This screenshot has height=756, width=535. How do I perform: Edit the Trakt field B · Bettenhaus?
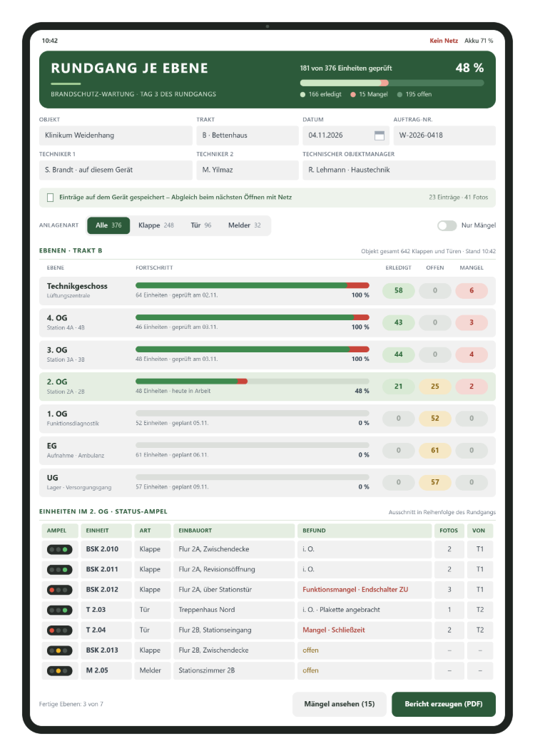point(247,136)
